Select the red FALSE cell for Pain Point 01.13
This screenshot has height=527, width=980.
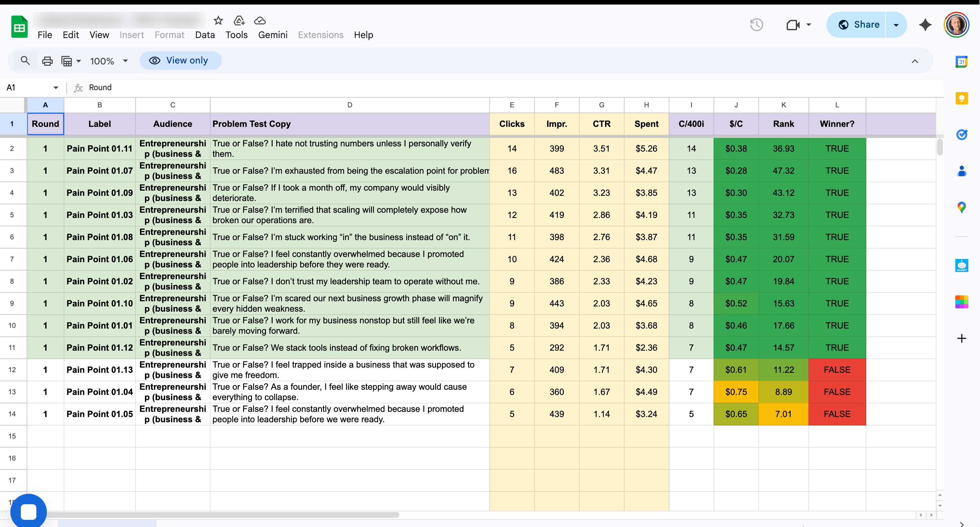[x=837, y=370]
